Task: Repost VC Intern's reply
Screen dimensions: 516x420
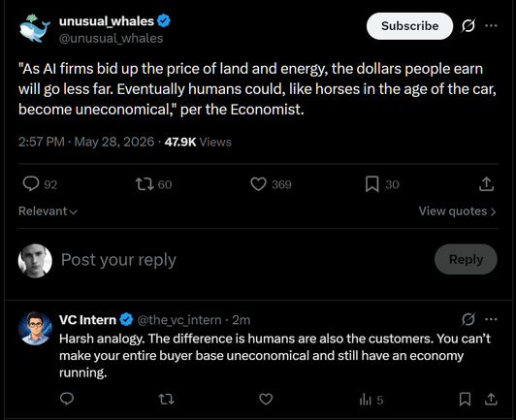Action: pyautogui.click(x=166, y=400)
